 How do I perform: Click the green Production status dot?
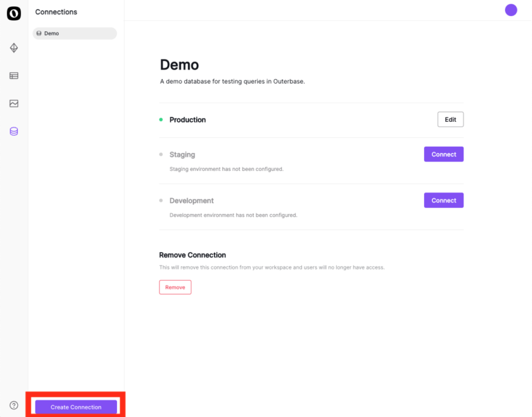click(x=161, y=120)
